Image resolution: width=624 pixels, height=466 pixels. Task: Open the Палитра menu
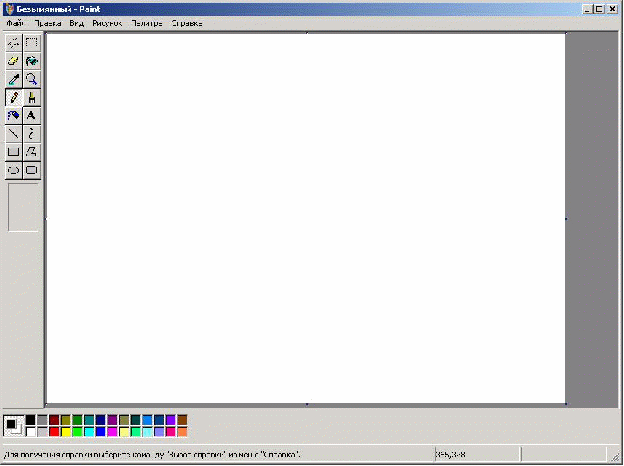click(x=147, y=23)
